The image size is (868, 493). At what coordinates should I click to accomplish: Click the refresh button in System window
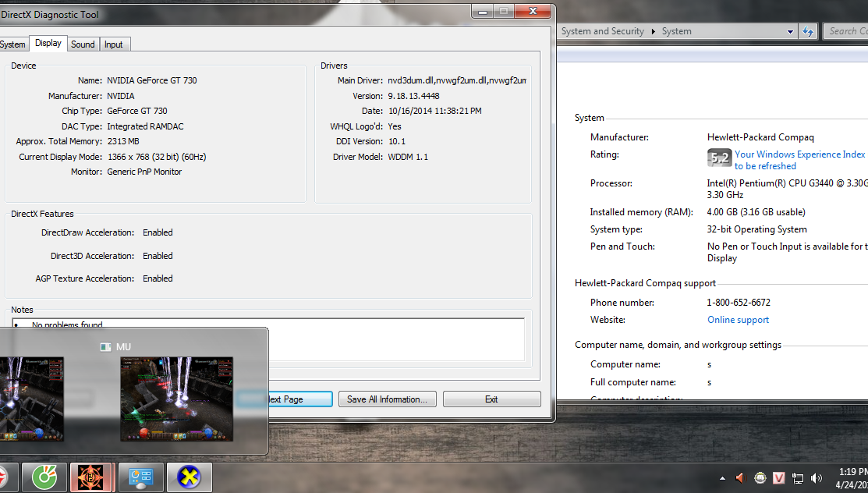coord(808,31)
